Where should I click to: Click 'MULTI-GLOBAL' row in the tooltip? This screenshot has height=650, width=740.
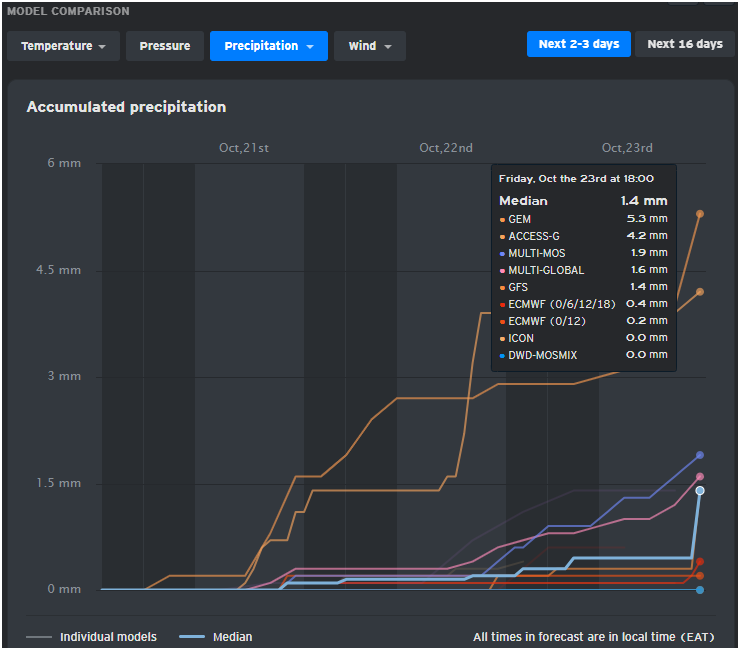(583, 270)
